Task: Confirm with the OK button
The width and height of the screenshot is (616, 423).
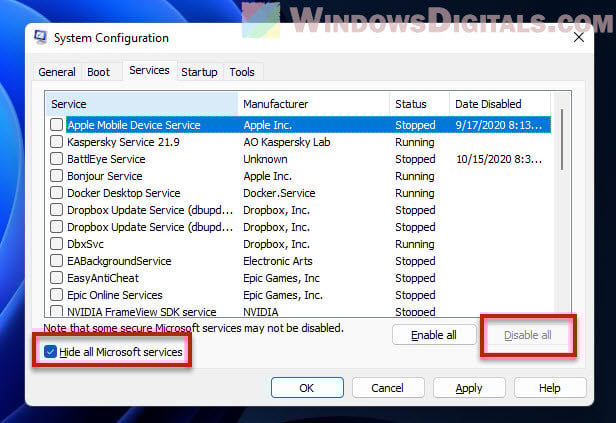Action: pyautogui.click(x=307, y=388)
